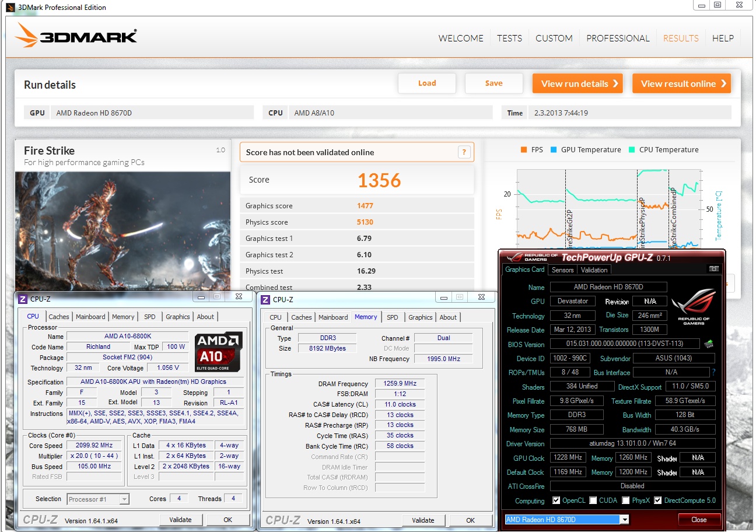
Task: Click View result online button
Action: [x=682, y=83]
